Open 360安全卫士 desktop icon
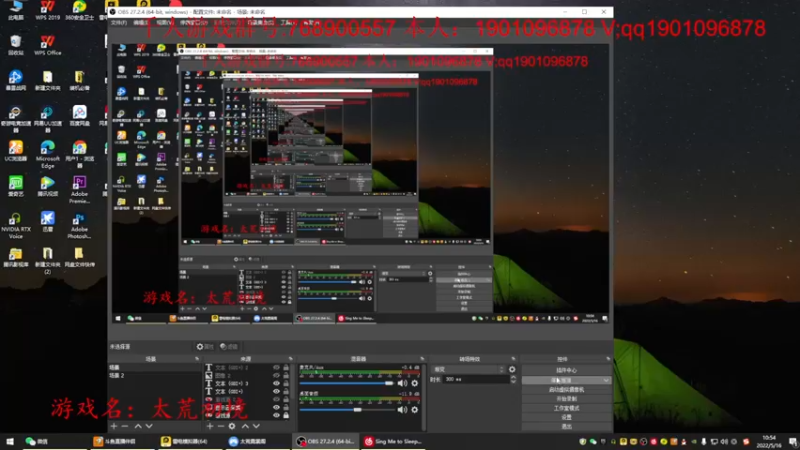 pos(80,10)
